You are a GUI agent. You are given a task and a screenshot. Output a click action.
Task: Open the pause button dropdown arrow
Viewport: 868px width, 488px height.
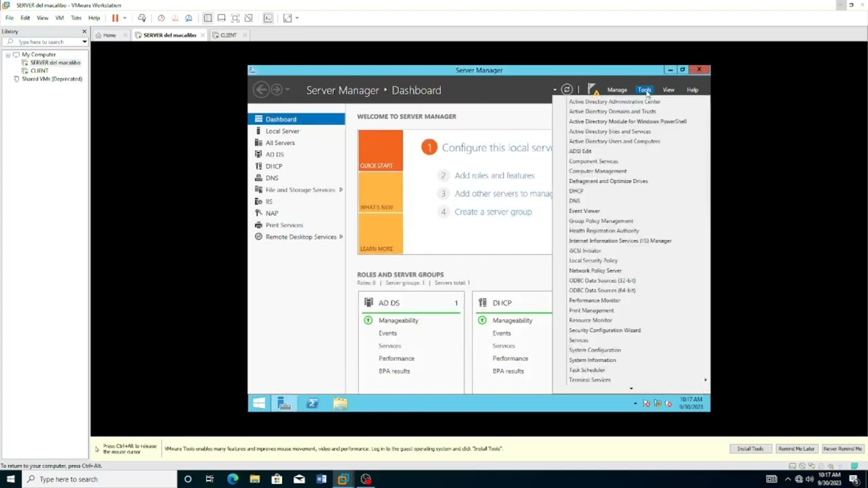coord(125,18)
